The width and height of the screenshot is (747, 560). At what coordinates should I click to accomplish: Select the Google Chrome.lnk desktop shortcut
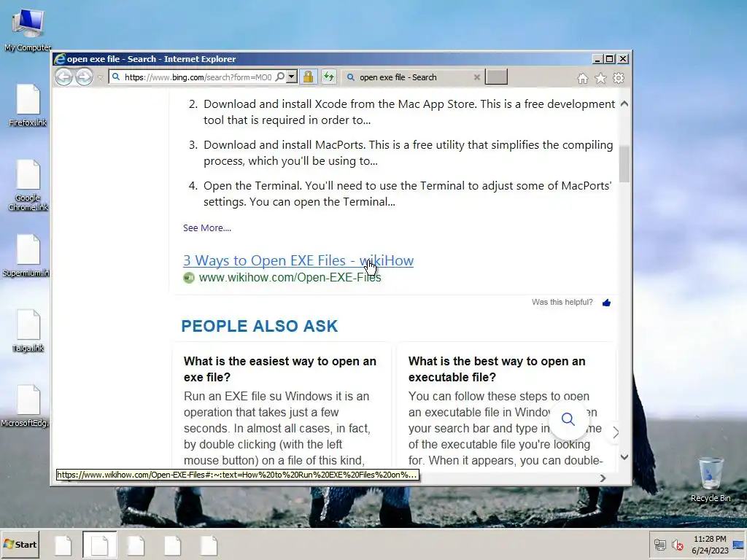click(x=28, y=185)
